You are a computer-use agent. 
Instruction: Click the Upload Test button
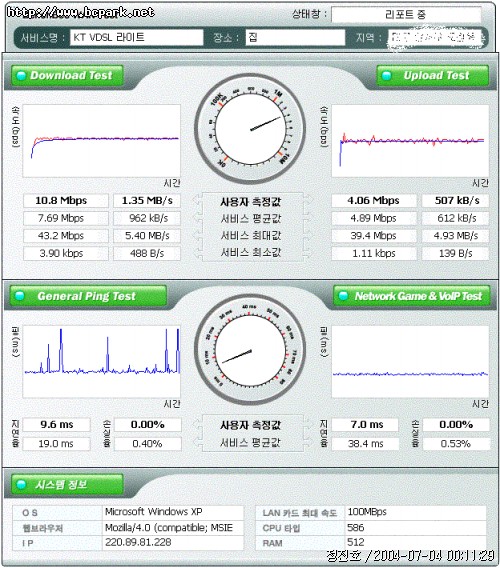(433, 75)
